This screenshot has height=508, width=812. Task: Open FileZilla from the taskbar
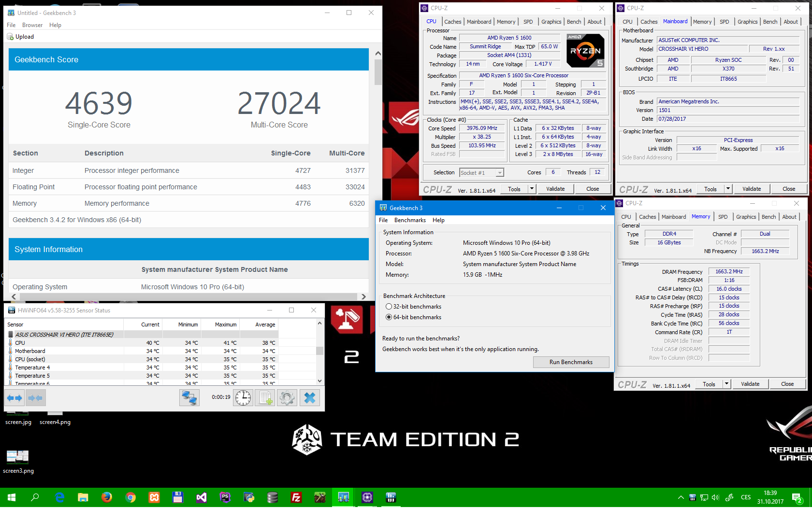(296, 497)
